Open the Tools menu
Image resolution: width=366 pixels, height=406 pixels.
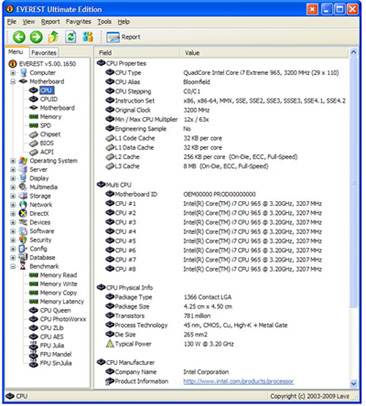tap(104, 22)
